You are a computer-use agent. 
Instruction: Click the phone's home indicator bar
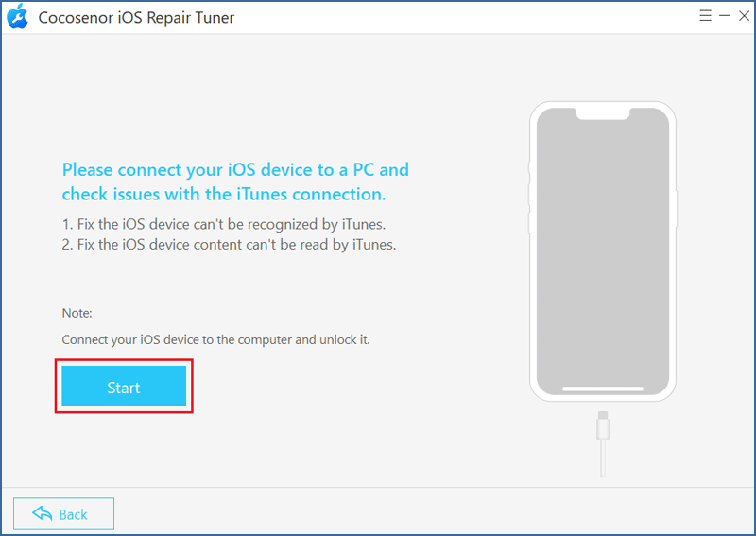coord(603,389)
